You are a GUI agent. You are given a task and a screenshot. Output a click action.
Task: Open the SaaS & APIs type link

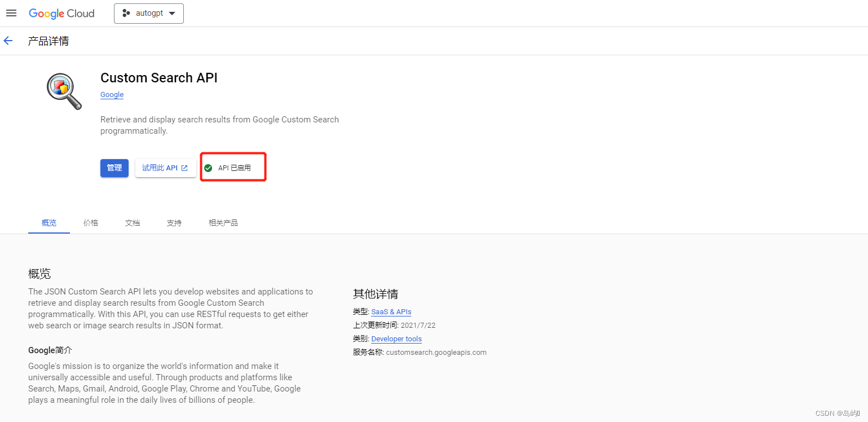[x=391, y=312]
